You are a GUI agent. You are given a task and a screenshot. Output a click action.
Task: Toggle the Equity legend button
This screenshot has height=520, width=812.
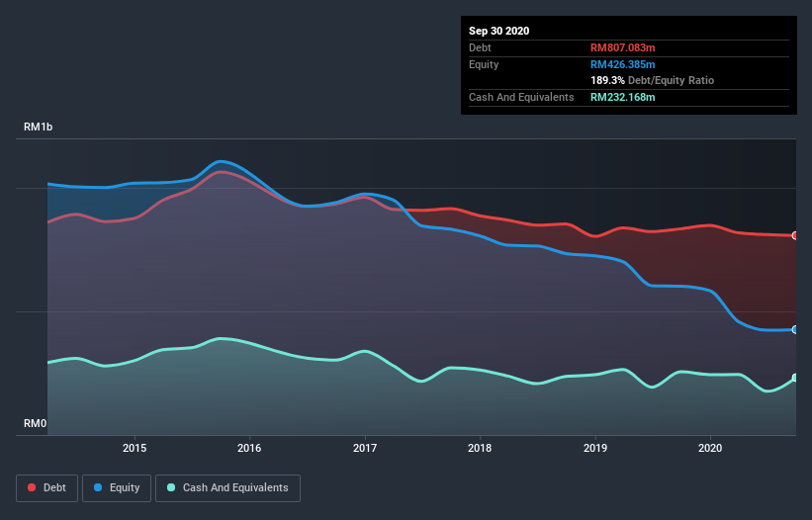(x=117, y=488)
